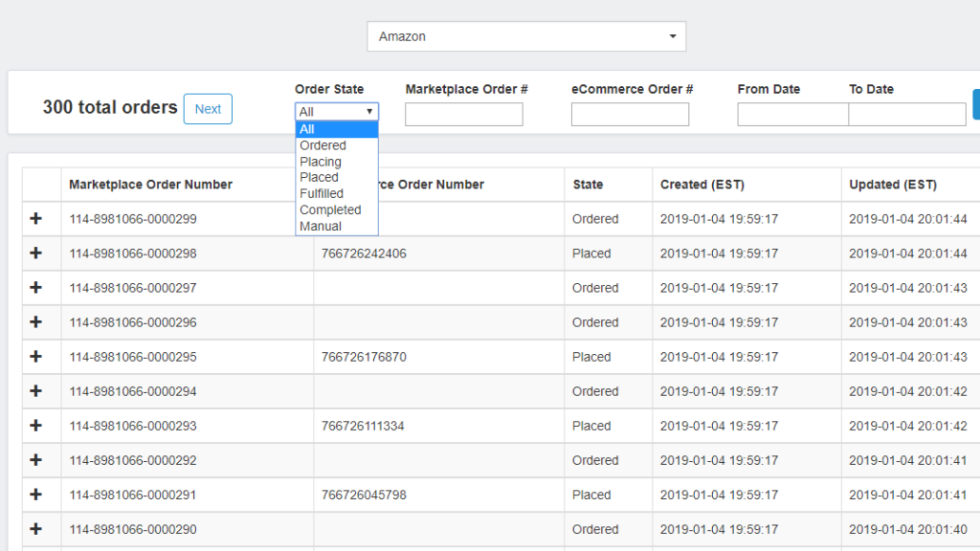
Task: Click the 300 total orders text
Action: coord(109,108)
